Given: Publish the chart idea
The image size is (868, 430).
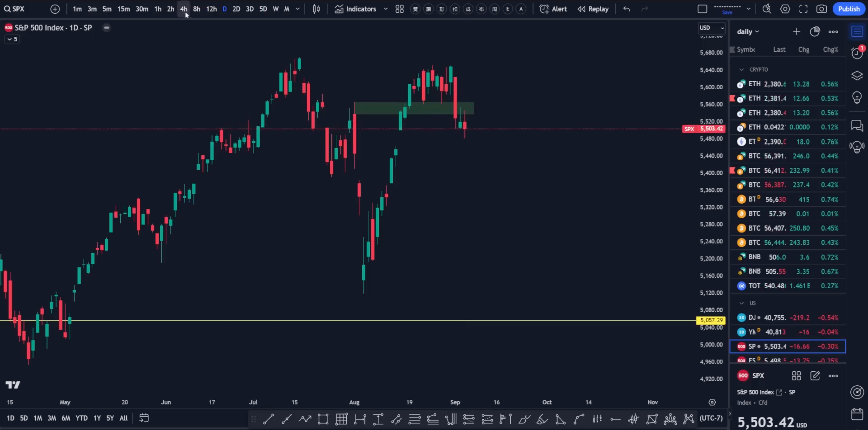Looking at the screenshot, I should click(x=849, y=9).
